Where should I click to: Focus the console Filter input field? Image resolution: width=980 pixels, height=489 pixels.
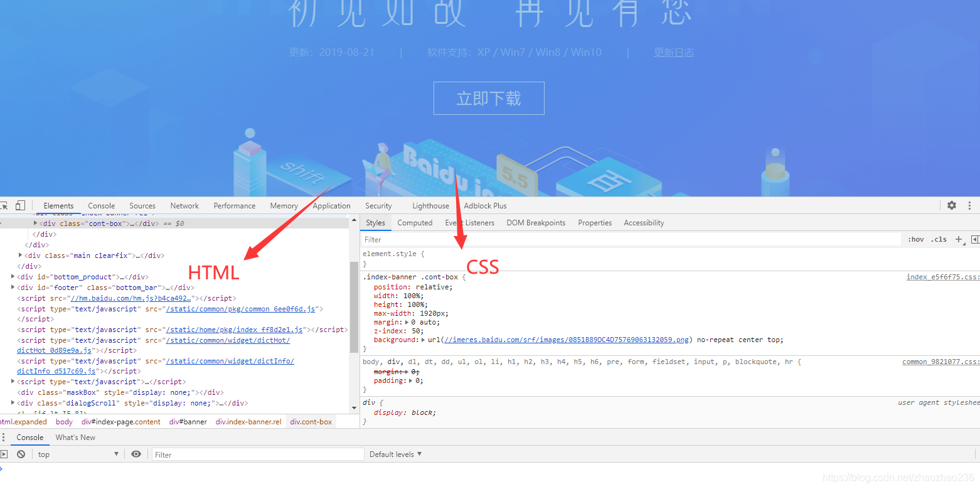258,454
